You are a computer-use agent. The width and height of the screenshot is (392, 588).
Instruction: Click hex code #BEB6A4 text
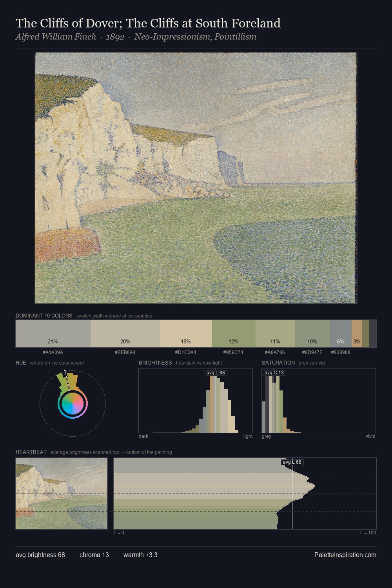(x=125, y=352)
